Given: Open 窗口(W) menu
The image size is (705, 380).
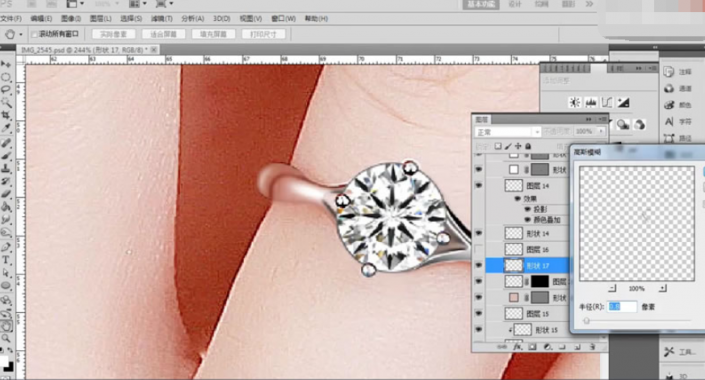Looking at the screenshot, I should pos(283,19).
